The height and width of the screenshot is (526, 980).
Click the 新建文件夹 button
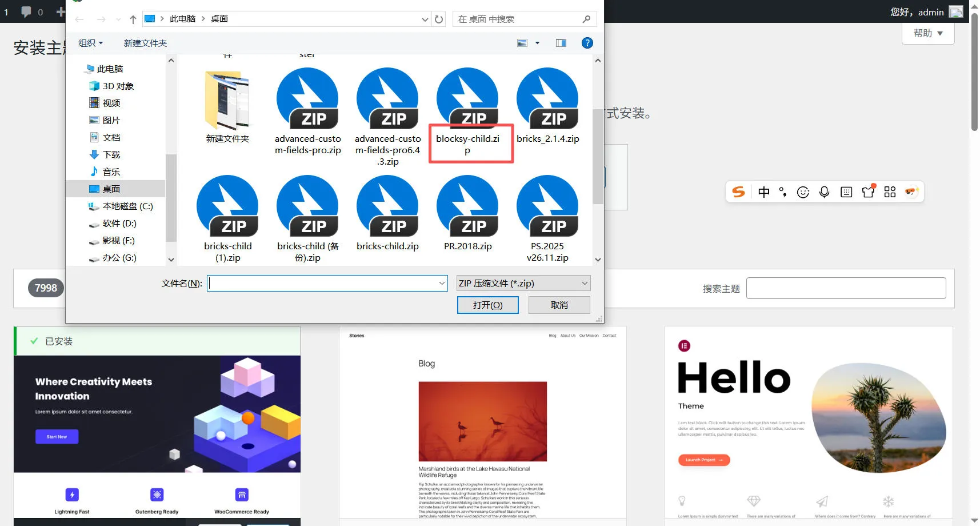[145, 42]
